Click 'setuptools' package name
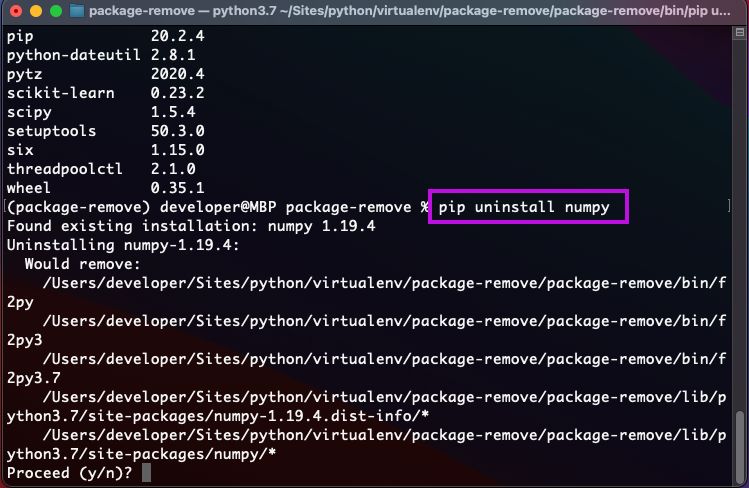This screenshot has height=488, width=749. pyautogui.click(x=52, y=131)
